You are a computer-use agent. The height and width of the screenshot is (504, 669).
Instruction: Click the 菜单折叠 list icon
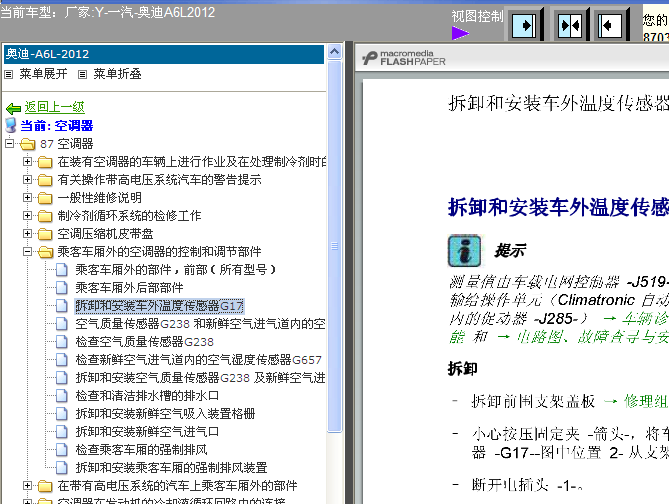[x=82, y=74]
